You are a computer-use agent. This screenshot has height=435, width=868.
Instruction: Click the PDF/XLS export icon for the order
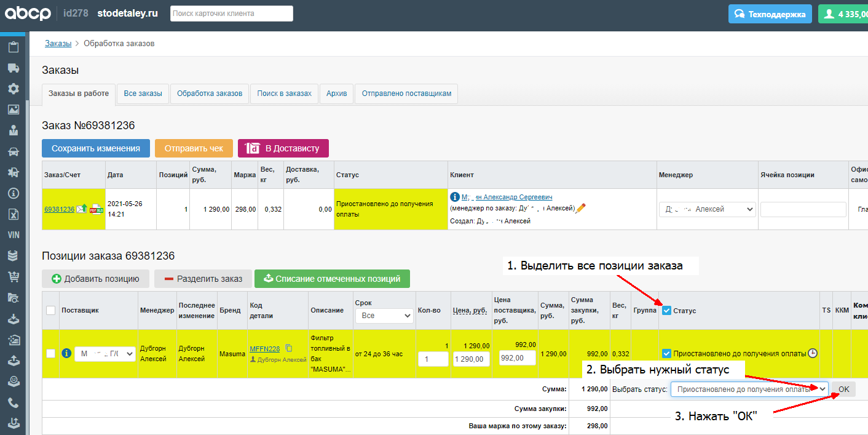click(x=97, y=209)
